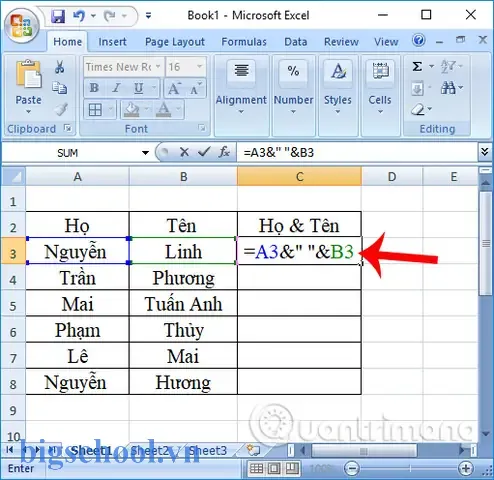Open the Paste options arrow
The image size is (494, 480).
[28, 112]
